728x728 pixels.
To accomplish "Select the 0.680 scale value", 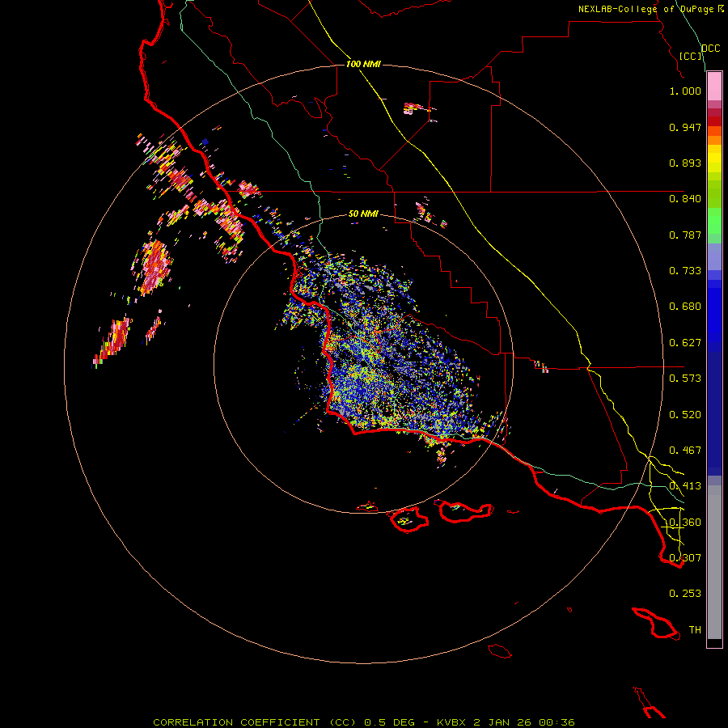I will point(685,307).
